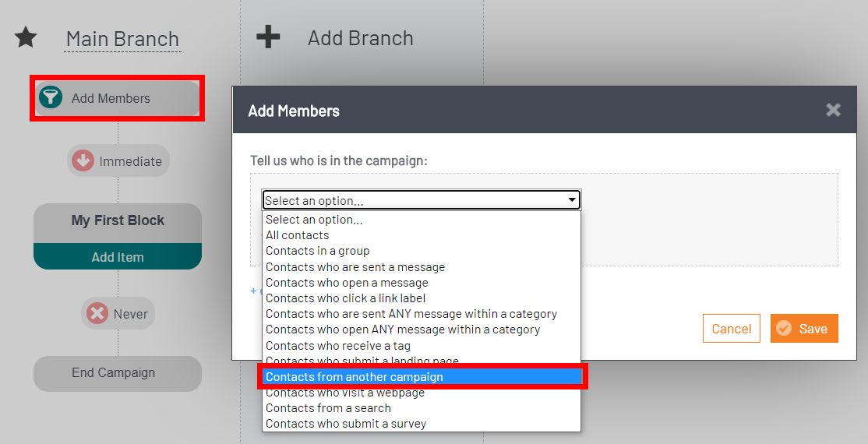This screenshot has width=868, height=444.
Task: Open the Select an option dropdown arrow
Action: 572,200
